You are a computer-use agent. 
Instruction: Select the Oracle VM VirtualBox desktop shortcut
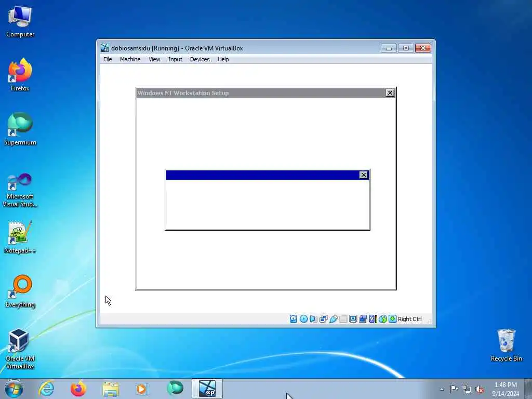pyautogui.click(x=20, y=349)
